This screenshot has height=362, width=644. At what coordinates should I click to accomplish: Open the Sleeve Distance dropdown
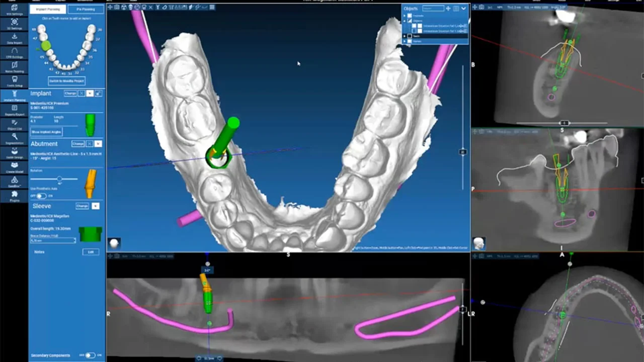[53, 240]
